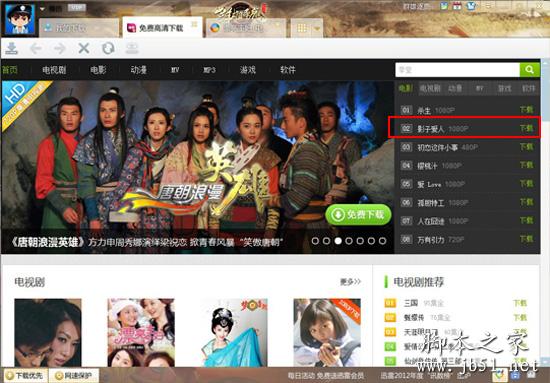Download the 01 ranked movie
The height and width of the screenshot is (383, 550).
pyautogui.click(x=526, y=110)
